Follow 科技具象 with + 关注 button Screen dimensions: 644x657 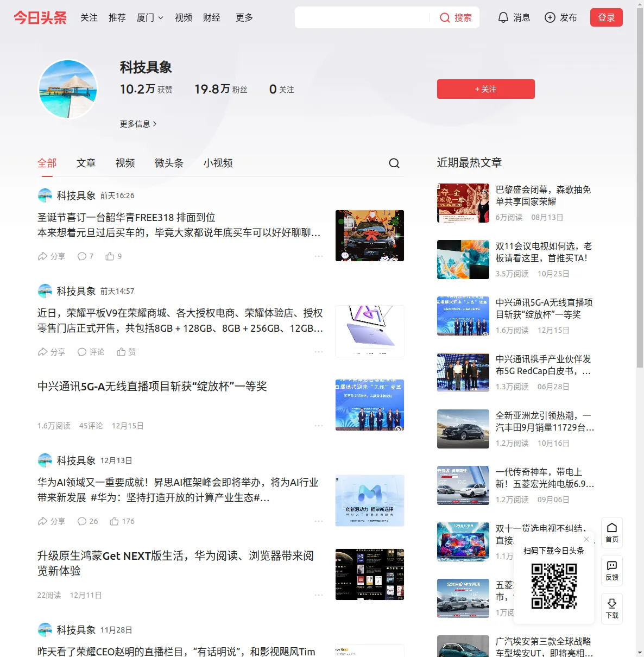tap(486, 89)
